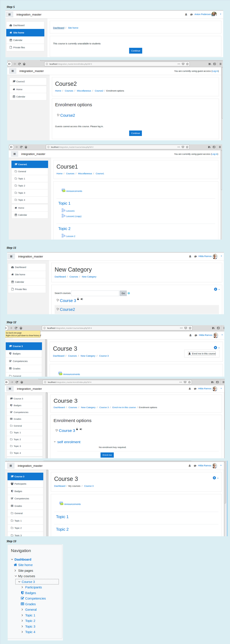The image size is (230, 644).
Task: Open Badges in Navigation tree
Action: 30,593
